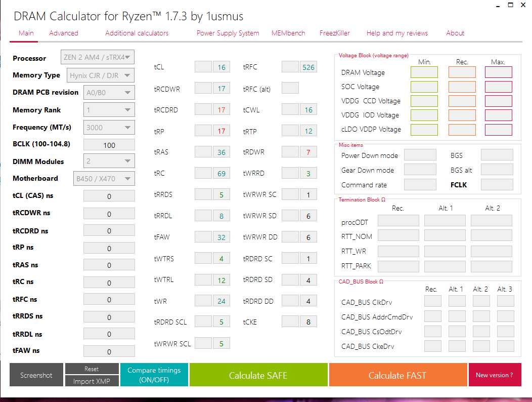Click Calculate FAST button
Viewport: 532px width, 402px height.
click(398, 375)
